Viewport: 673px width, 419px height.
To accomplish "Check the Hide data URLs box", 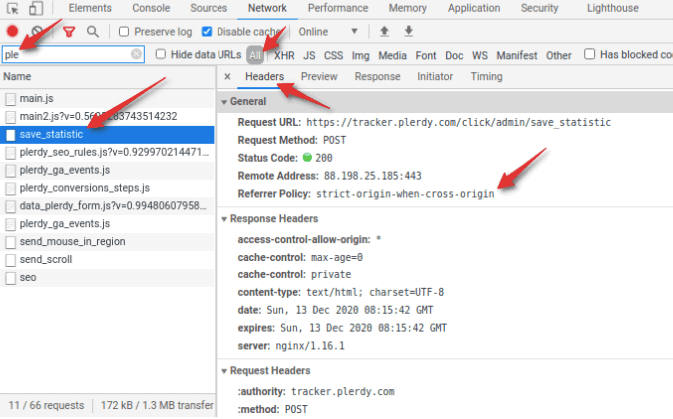I will pyautogui.click(x=162, y=54).
